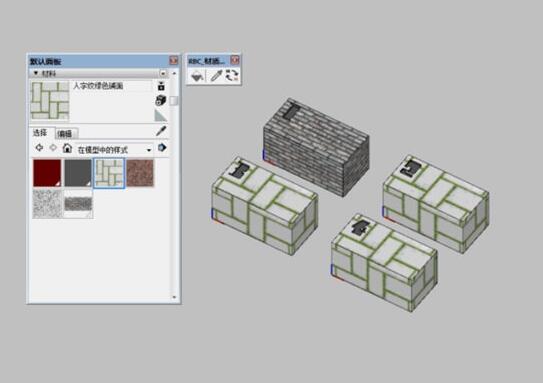Click the create material cube icon
The image size is (543, 383).
pos(161,100)
